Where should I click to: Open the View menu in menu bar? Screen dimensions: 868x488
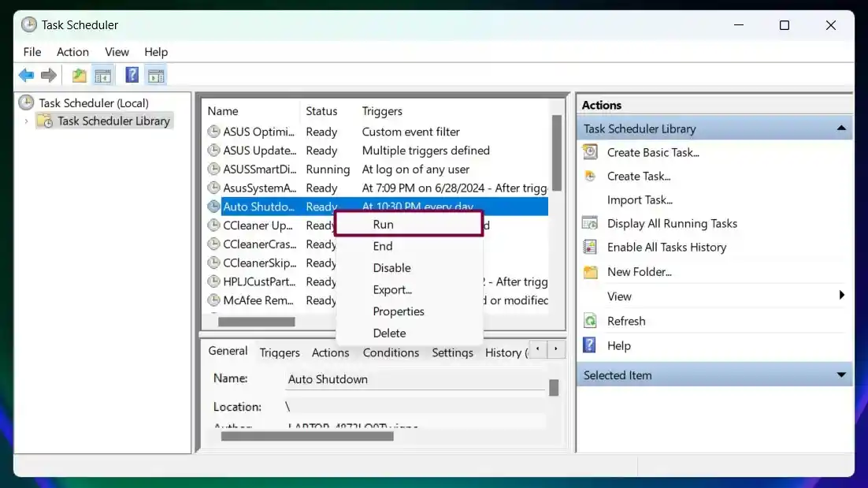pyautogui.click(x=117, y=51)
